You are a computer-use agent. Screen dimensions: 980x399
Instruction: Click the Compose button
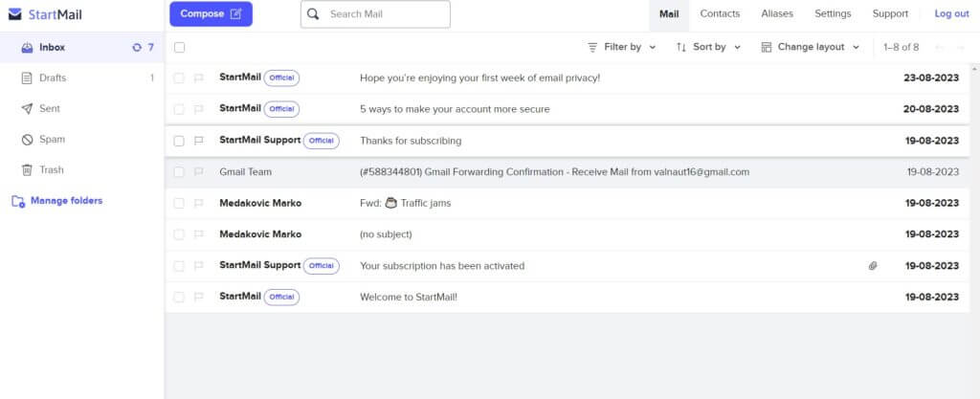click(211, 13)
